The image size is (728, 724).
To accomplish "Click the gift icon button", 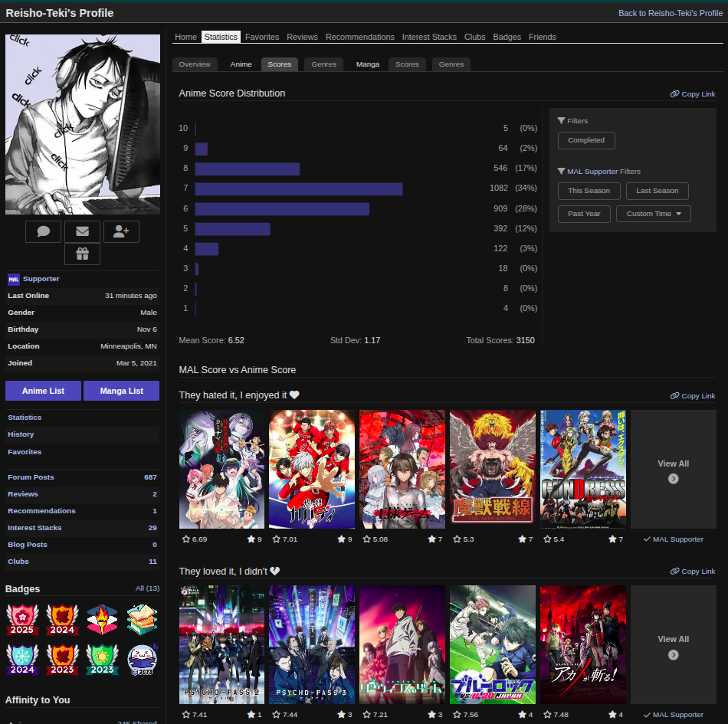I will (x=82, y=254).
